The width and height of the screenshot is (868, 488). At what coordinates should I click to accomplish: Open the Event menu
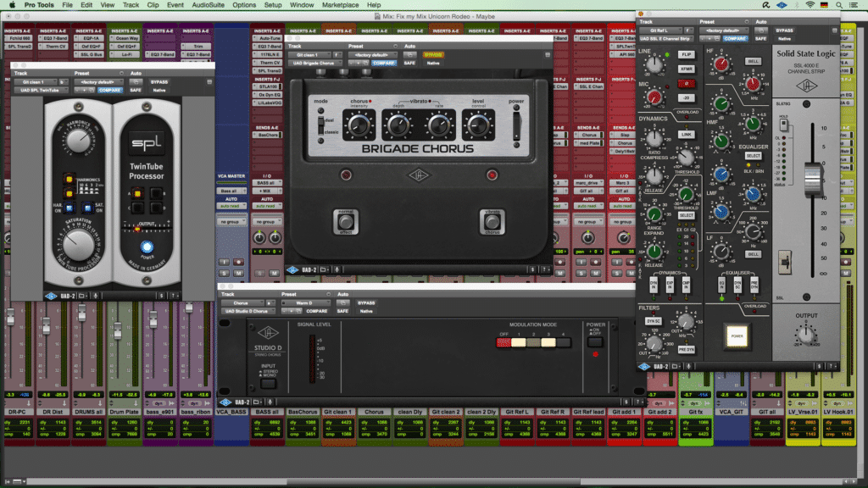pos(175,5)
